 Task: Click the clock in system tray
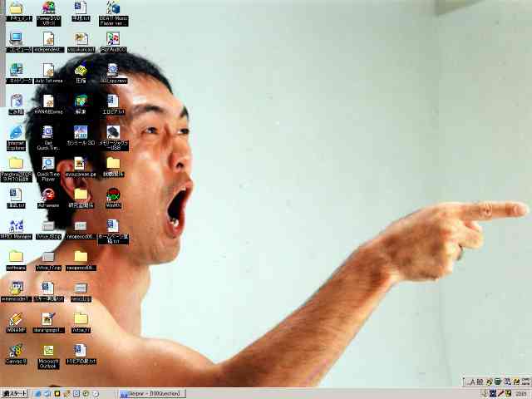click(520, 393)
